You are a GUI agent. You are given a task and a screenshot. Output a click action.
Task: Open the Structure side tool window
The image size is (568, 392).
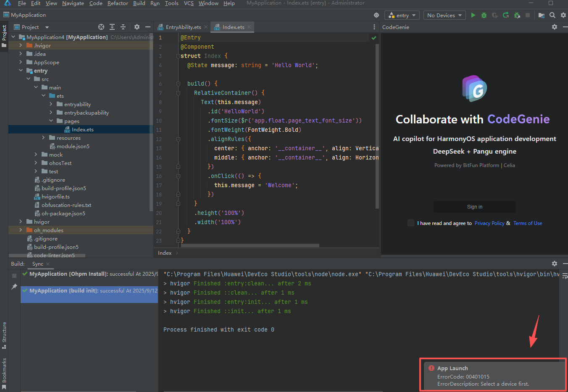click(4, 335)
